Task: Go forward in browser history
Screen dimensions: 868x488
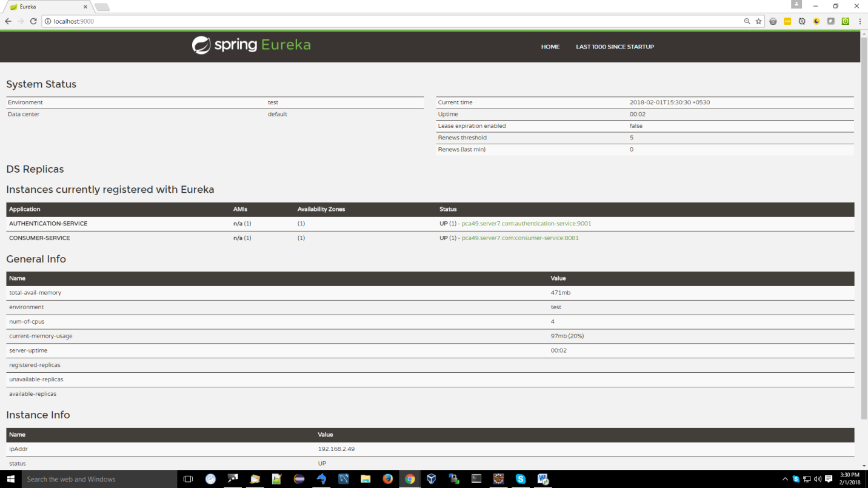Action: (21, 21)
